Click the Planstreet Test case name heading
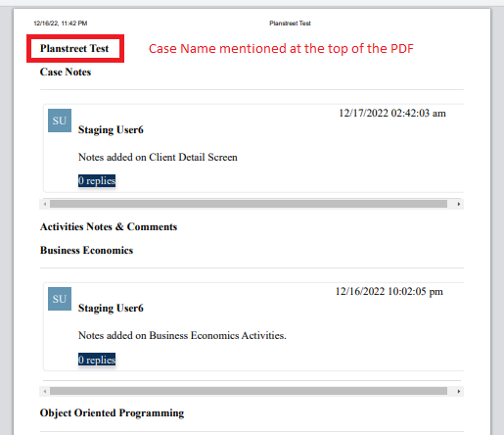Image resolution: width=504 pixels, height=435 pixels. [74, 48]
